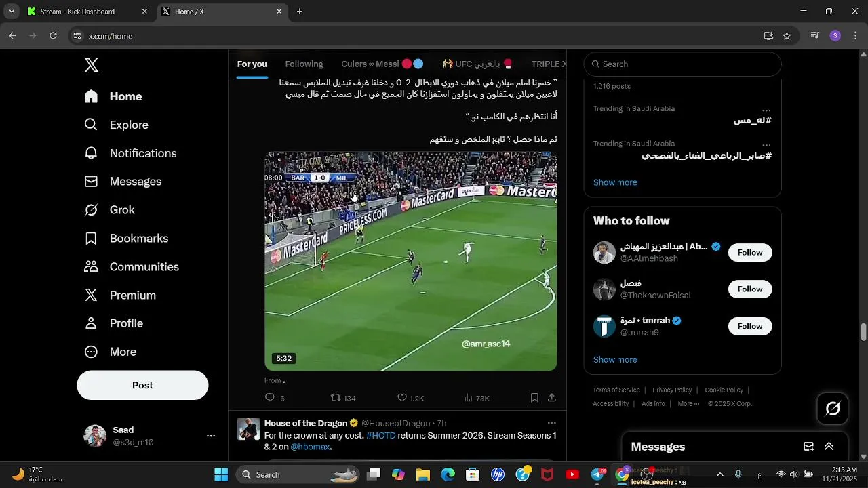Show more Who to follow suggestions

pyautogui.click(x=615, y=360)
